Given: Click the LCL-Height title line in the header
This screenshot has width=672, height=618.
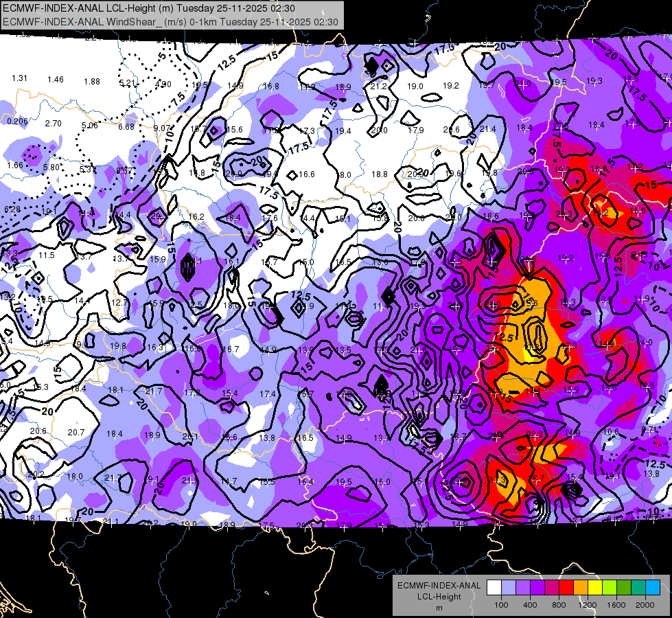Looking at the screenshot, I should 149,8.
